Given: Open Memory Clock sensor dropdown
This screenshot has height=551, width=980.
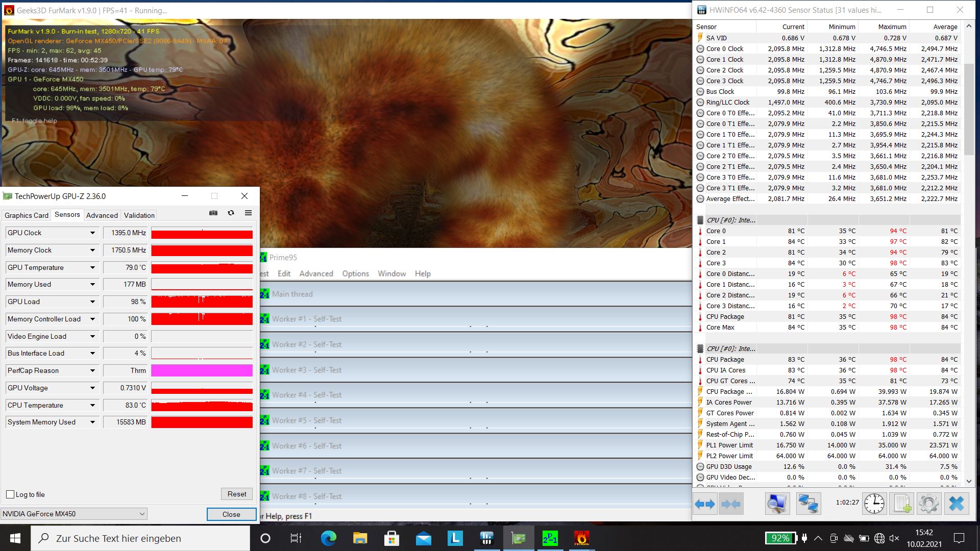Looking at the screenshot, I should 92,251.
